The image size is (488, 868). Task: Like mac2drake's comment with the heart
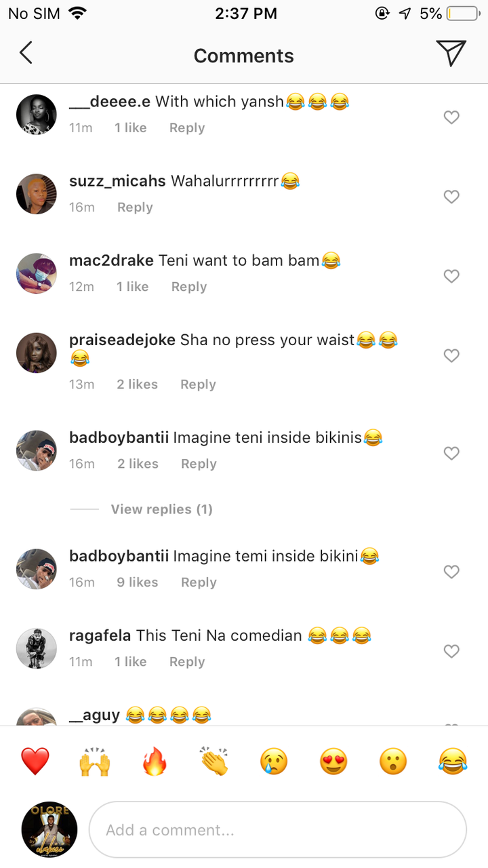[451, 276]
